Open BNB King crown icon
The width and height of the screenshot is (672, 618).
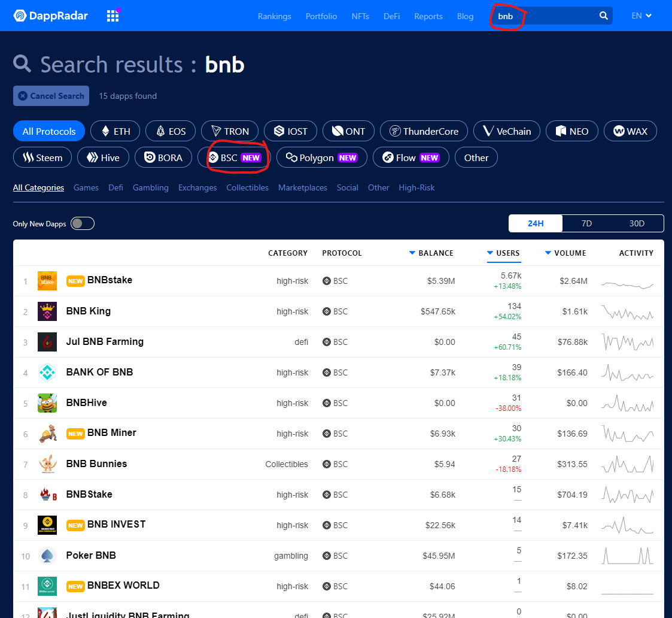(47, 311)
